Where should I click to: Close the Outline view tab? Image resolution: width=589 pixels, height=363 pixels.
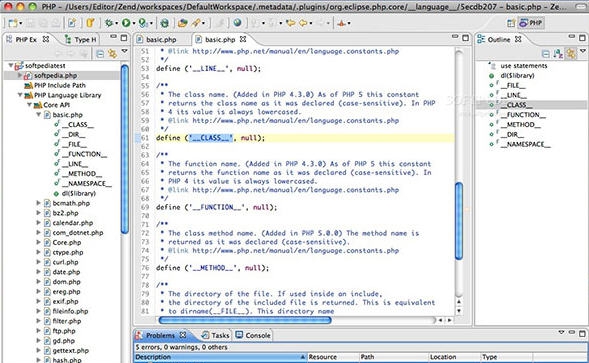[x=518, y=39]
